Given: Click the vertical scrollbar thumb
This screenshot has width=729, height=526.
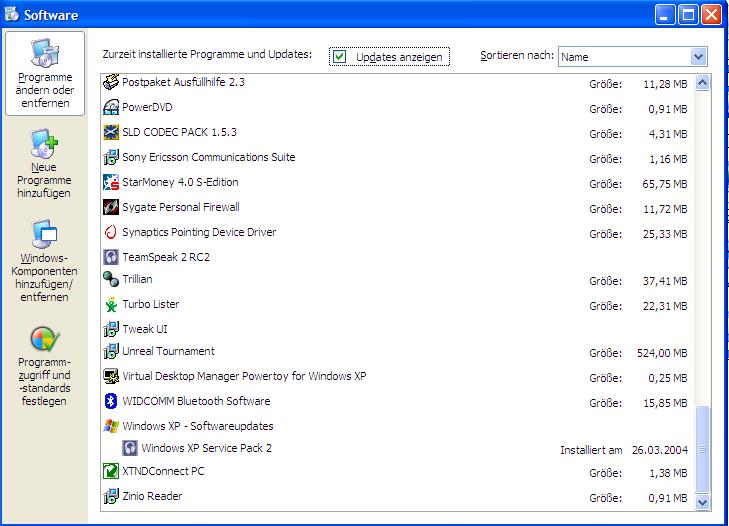Looking at the screenshot, I should point(702,449).
